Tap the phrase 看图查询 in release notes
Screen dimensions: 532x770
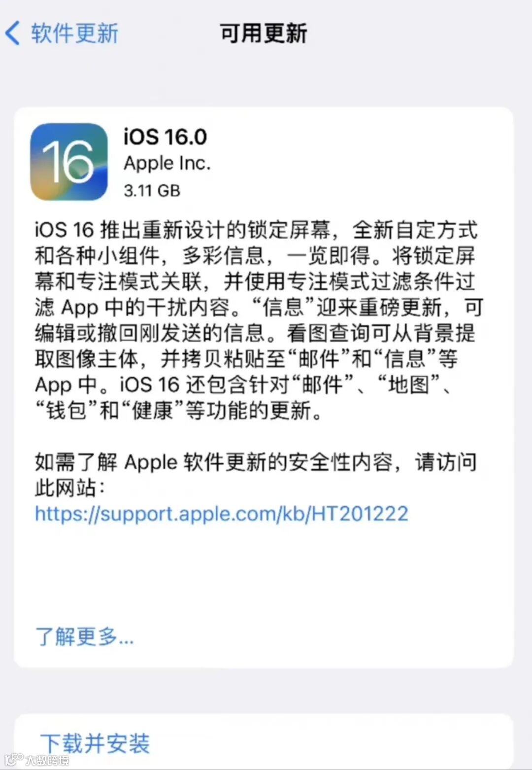pos(329,333)
